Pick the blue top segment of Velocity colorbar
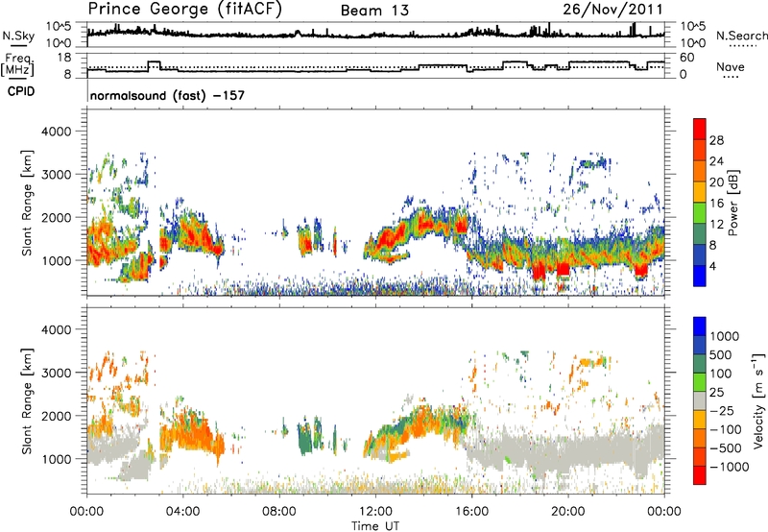The height and width of the screenshot is (532, 768). 700,326
